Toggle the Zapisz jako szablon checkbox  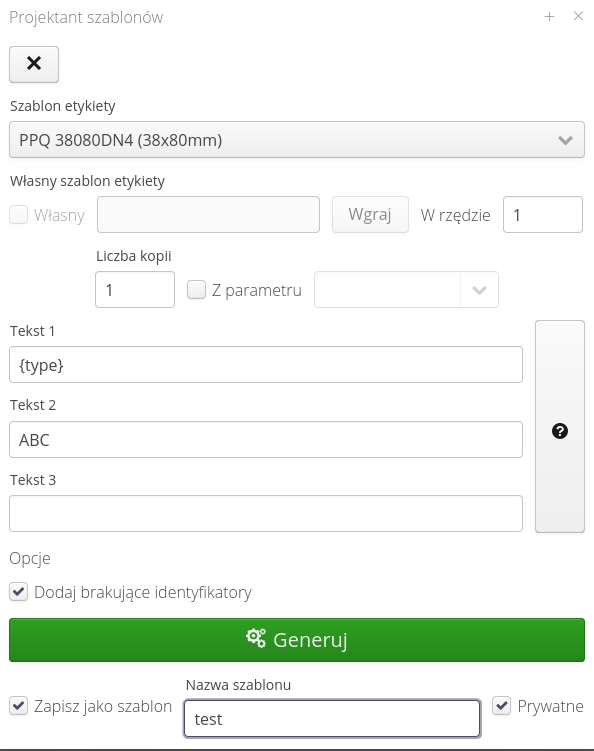pos(19,706)
